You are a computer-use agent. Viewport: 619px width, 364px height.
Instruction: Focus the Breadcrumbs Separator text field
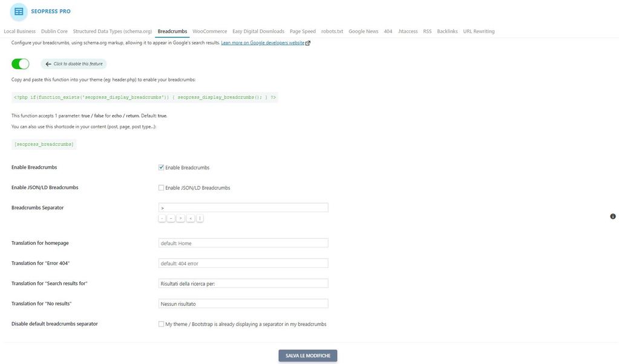243,207
